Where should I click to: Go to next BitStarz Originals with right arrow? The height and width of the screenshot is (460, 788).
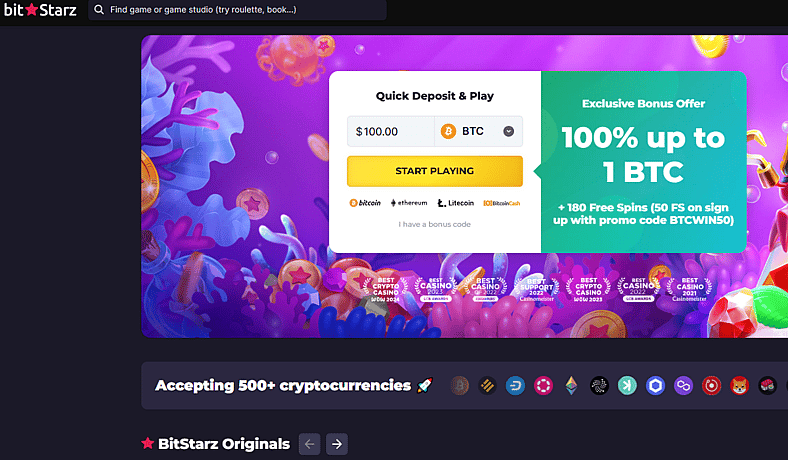point(337,444)
